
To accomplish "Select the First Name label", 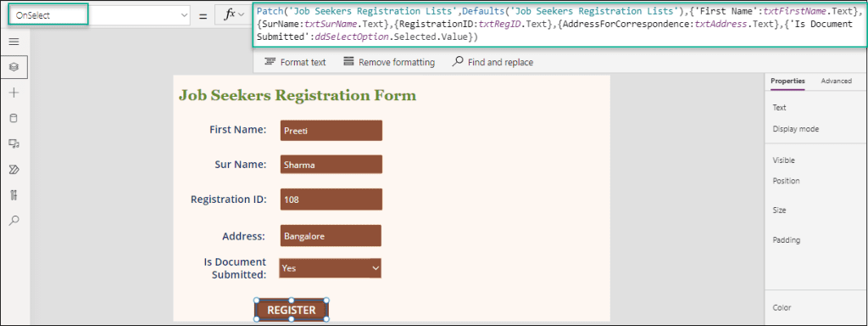I will (x=238, y=130).
